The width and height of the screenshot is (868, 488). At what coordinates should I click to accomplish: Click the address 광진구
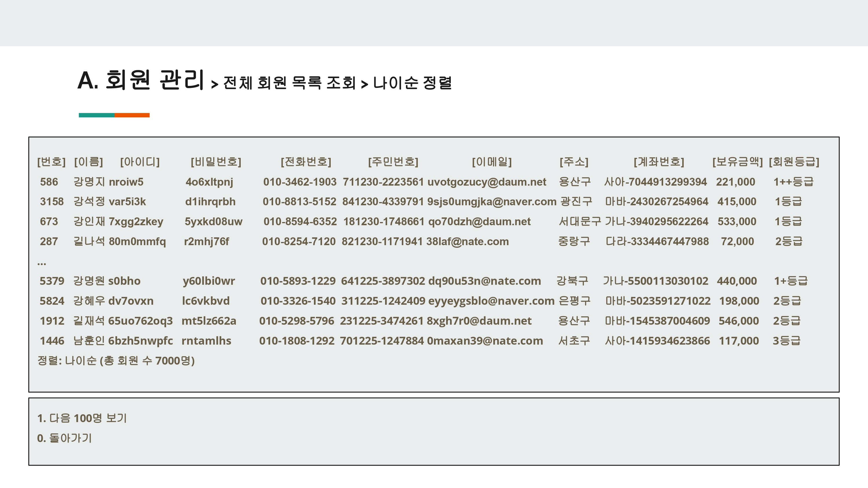[576, 202]
